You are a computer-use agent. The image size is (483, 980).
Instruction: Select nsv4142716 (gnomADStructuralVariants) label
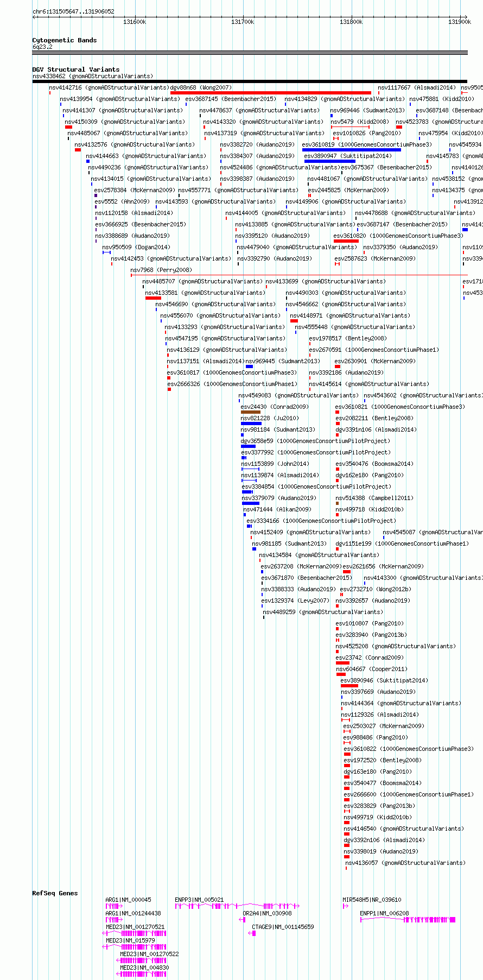[x=109, y=87]
